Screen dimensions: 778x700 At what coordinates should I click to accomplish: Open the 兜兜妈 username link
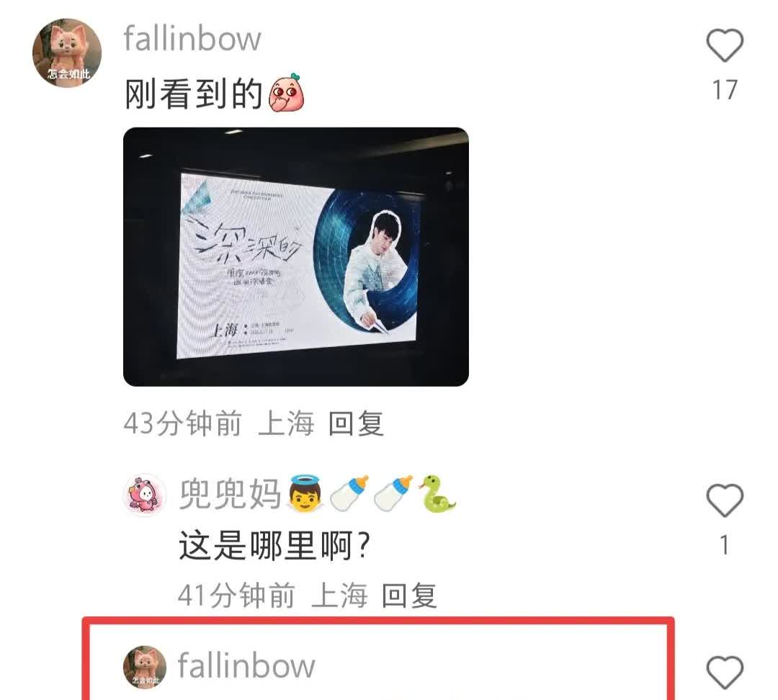[230, 494]
